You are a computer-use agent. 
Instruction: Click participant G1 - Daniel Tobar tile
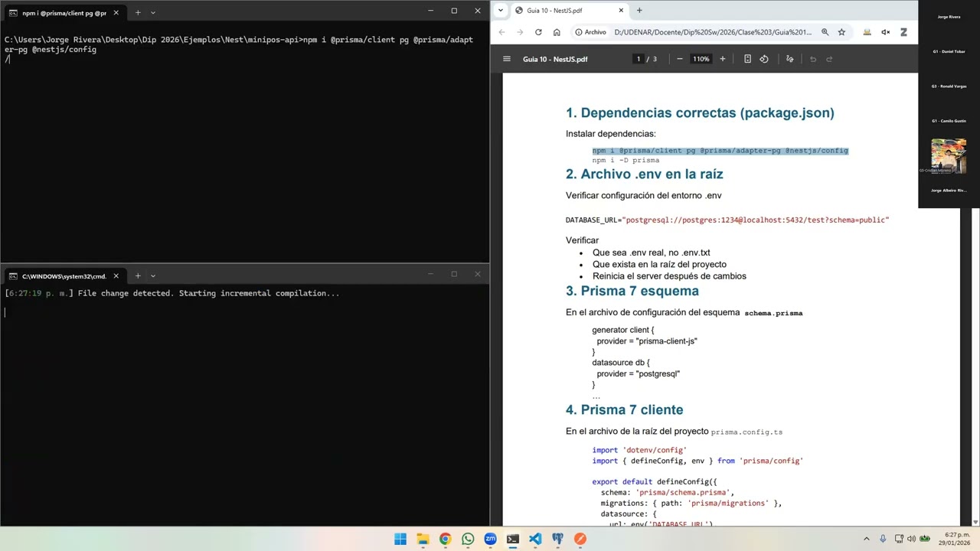tap(949, 51)
